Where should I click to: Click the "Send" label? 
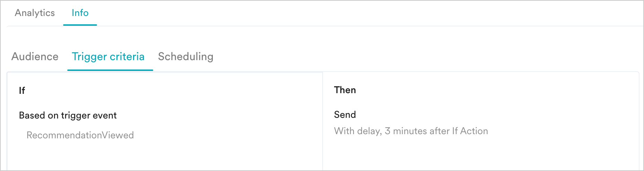point(345,115)
